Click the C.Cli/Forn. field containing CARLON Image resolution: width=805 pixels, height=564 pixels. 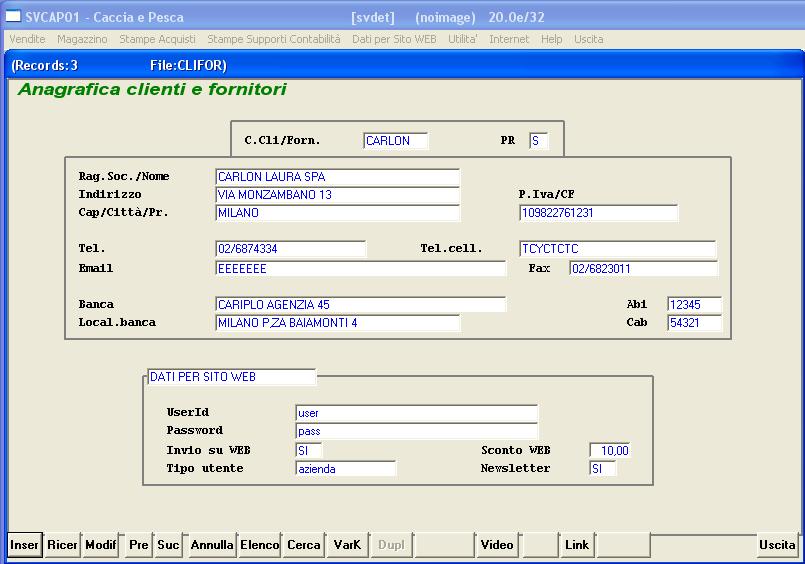tap(395, 141)
